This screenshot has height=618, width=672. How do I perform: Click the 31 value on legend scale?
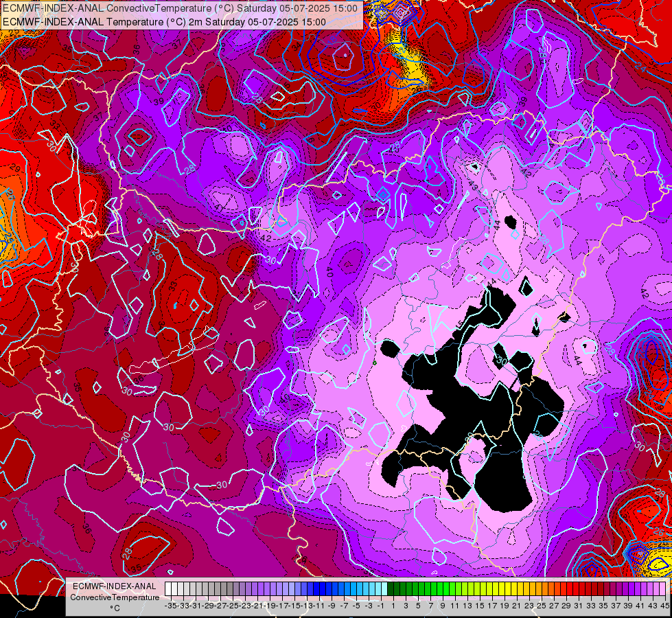click(578, 606)
